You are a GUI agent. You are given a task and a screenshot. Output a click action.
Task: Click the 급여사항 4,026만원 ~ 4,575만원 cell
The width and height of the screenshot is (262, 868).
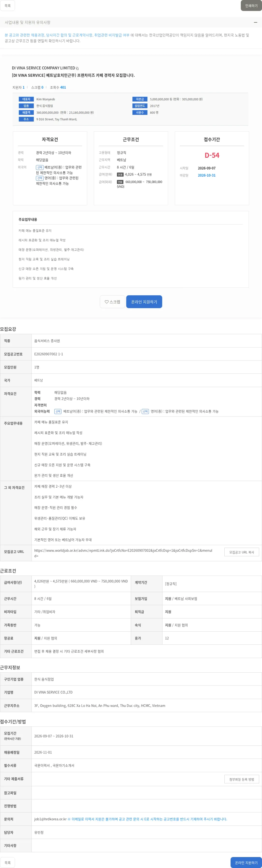pyautogui.click(x=81, y=584)
